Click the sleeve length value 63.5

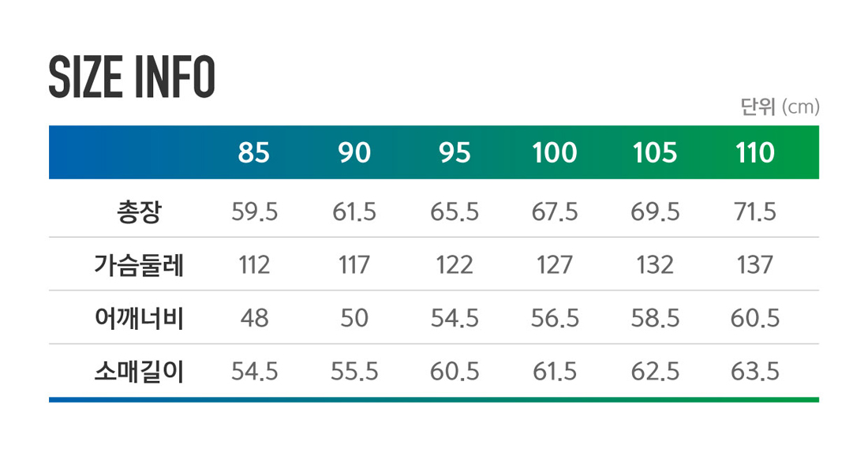tap(755, 372)
